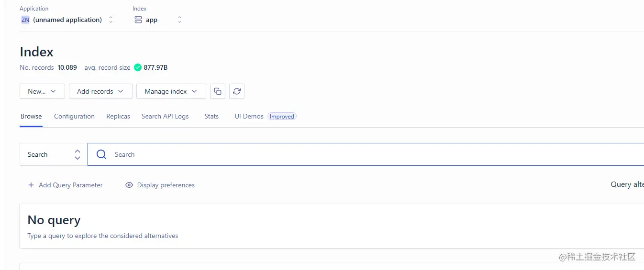
Task: Open the Manage index dropdown
Action: pos(171,91)
